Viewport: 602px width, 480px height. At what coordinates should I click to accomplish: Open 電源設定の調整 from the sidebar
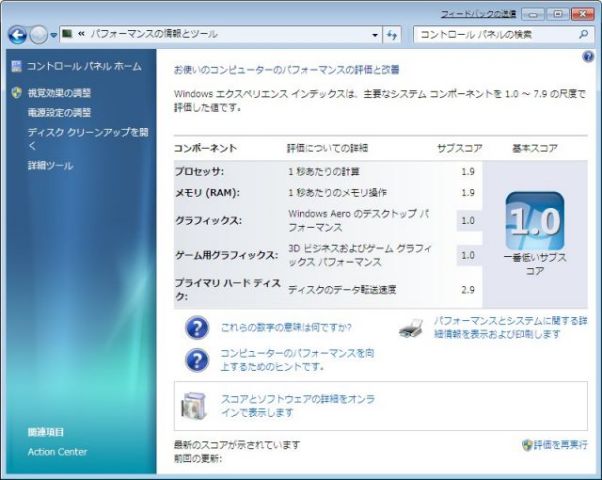pyautogui.click(x=59, y=113)
